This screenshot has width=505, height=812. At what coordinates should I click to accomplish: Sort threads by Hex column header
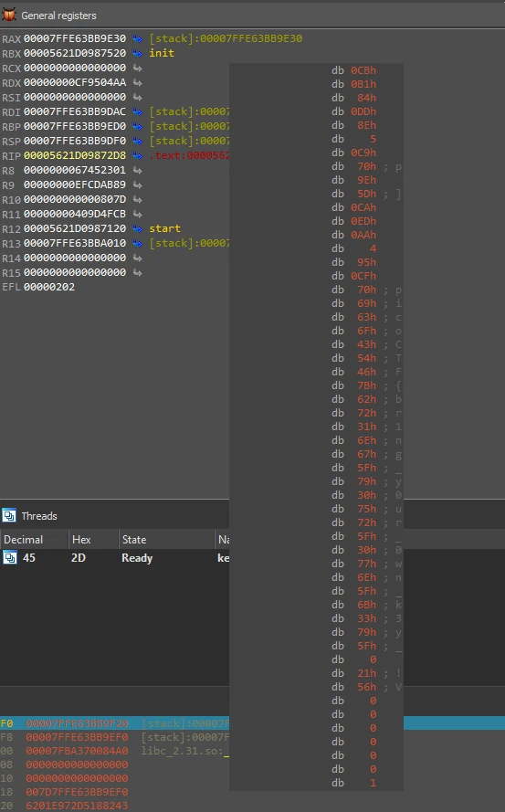point(93,540)
